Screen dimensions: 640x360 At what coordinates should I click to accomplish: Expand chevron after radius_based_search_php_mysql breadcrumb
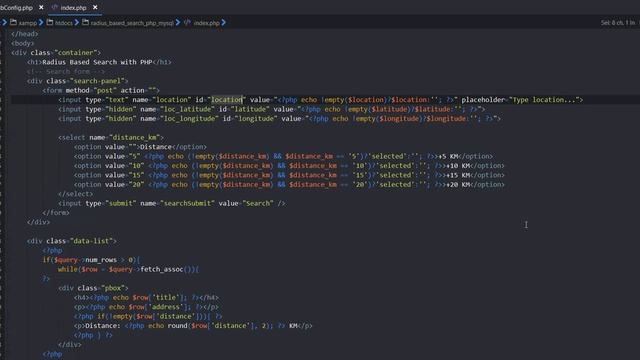pyautogui.click(x=178, y=22)
